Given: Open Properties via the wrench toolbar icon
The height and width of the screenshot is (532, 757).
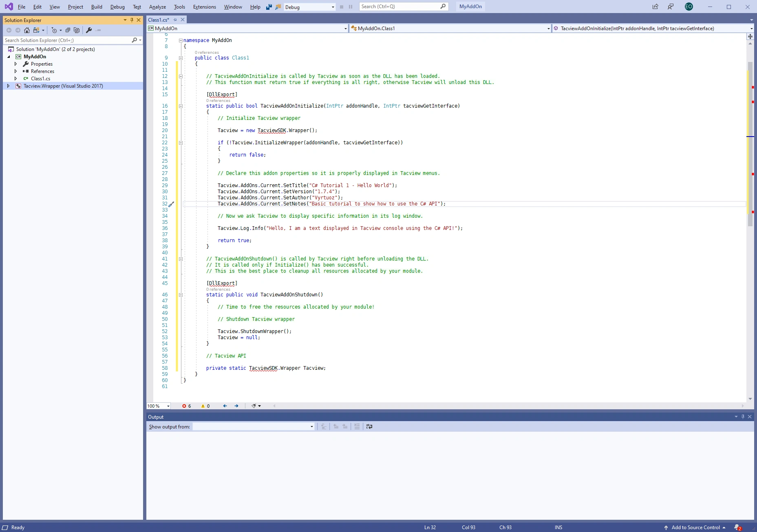Looking at the screenshot, I should 89,30.
